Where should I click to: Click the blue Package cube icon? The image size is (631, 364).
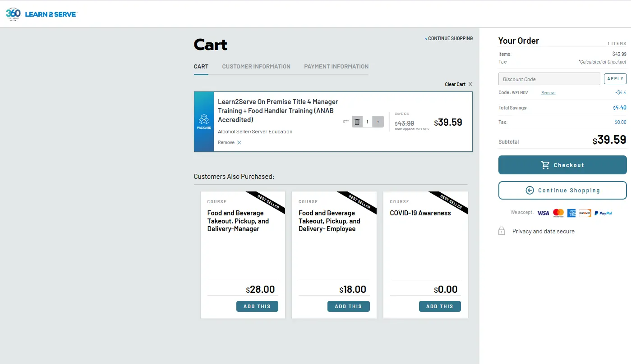tap(204, 119)
